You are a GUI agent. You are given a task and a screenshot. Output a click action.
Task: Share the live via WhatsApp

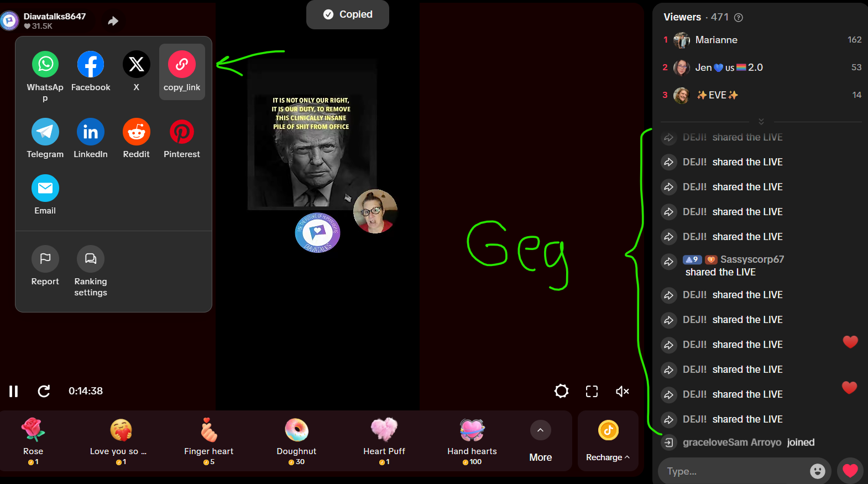click(x=45, y=65)
